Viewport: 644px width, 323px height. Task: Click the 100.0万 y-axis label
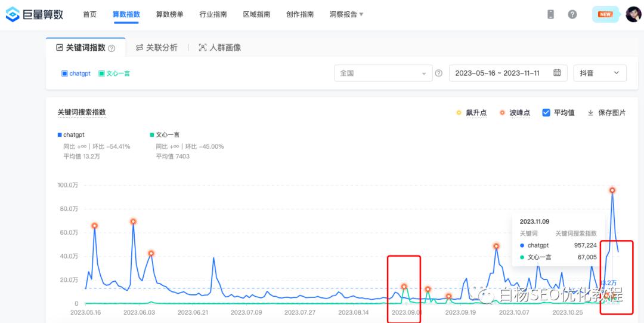68,186
